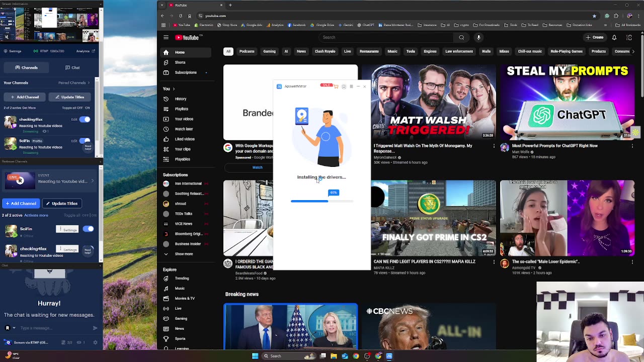The height and width of the screenshot is (362, 644).
Task: Click the Type a message chat field
Action: (x=54, y=328)
